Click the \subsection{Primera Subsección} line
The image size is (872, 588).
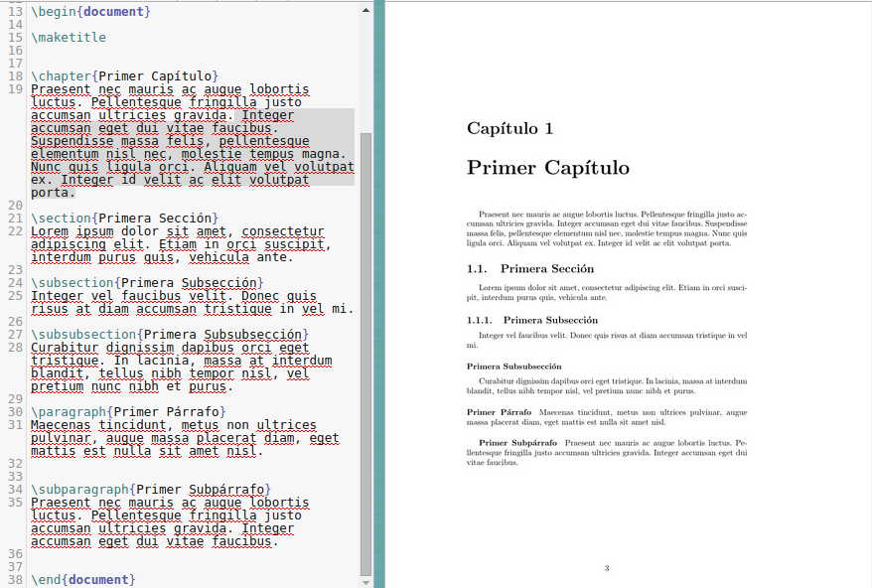[x=147, y=283]
